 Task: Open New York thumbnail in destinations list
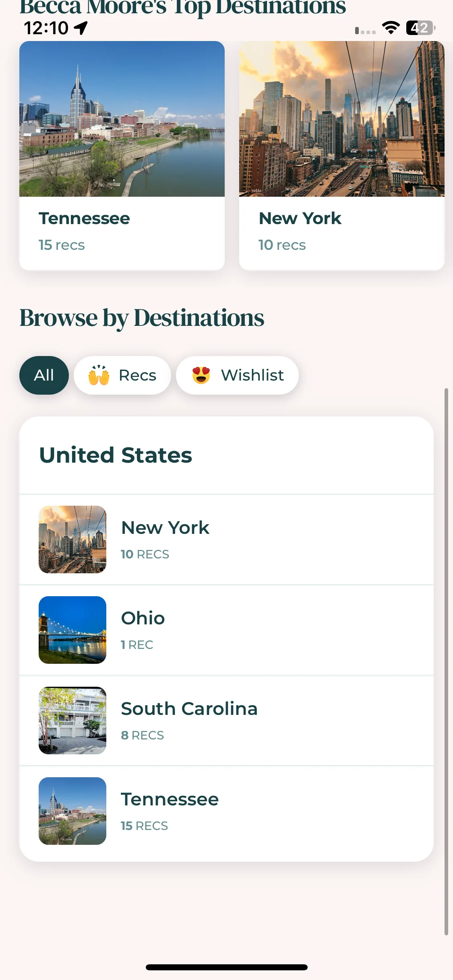click(72, 539)
